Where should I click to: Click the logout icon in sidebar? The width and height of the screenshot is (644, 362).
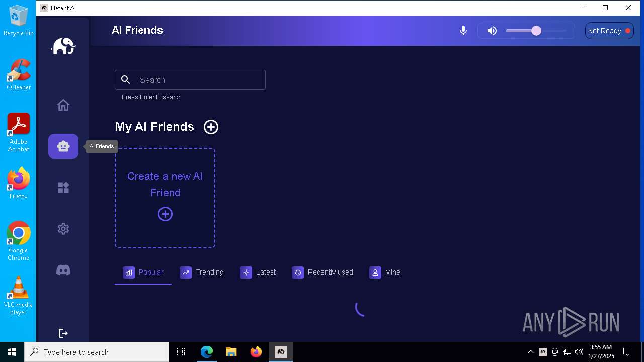point(63,333)
